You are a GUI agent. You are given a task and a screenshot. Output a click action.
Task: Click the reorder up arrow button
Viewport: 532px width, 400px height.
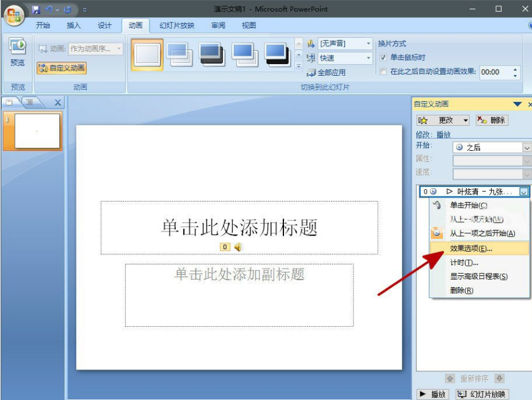coord(450,378)
